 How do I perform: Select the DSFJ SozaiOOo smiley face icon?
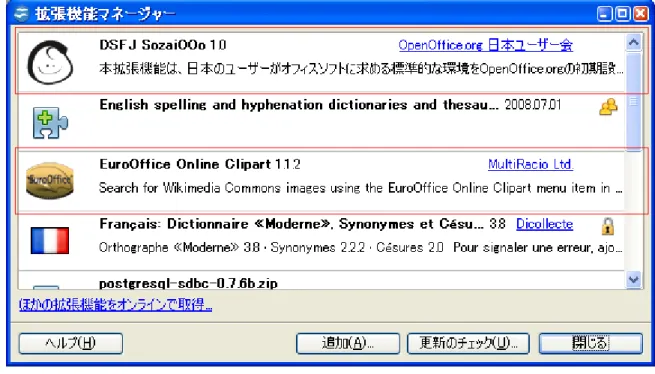pos(50,62)
